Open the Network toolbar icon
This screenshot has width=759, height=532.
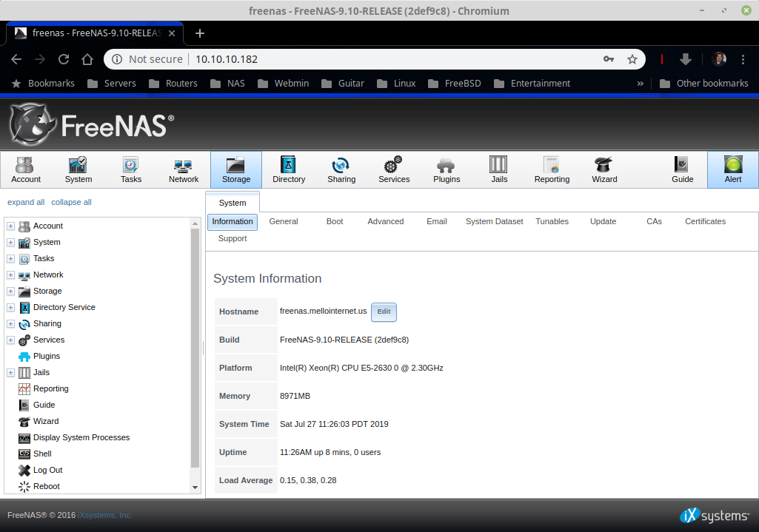pyautogui.click(x=184, y=169)
